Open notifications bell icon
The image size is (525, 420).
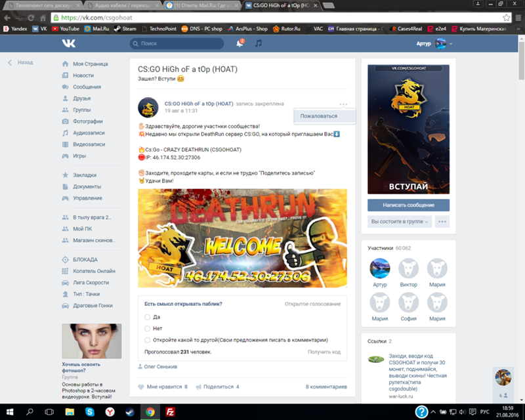pyautogui.click(x=240, y=43)
